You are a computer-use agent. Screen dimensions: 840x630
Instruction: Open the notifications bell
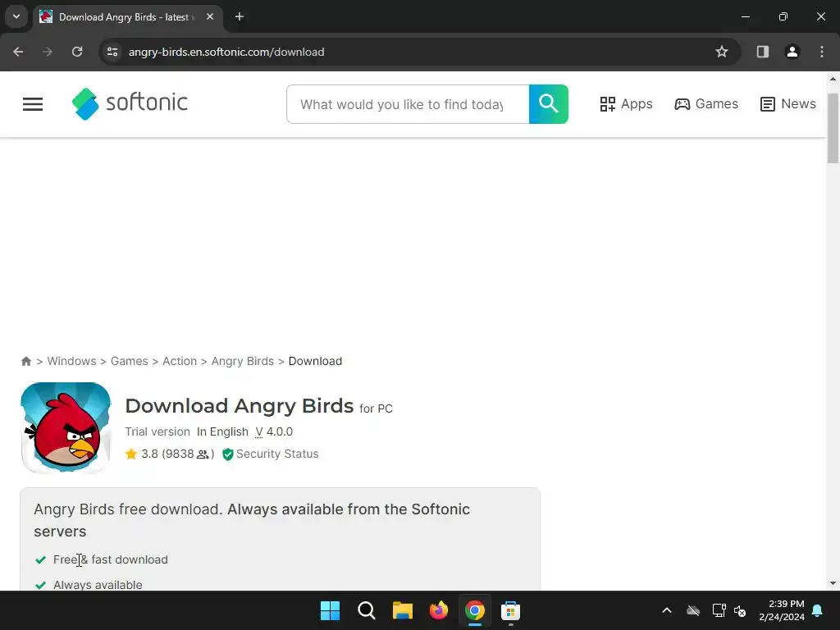[818, 610]
